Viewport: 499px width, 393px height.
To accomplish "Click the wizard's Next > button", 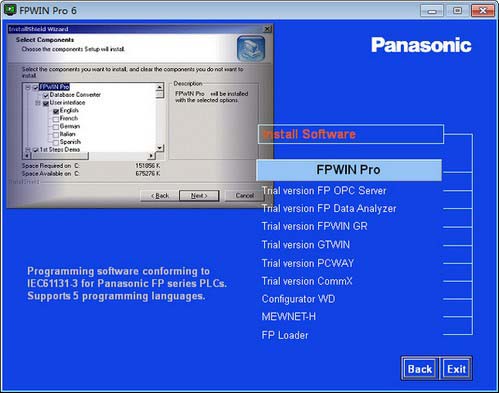I will tap(199, 196).
